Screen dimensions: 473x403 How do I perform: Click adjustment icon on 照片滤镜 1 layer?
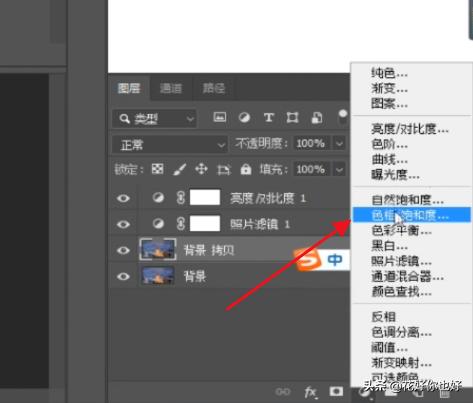tap(158, 224)
